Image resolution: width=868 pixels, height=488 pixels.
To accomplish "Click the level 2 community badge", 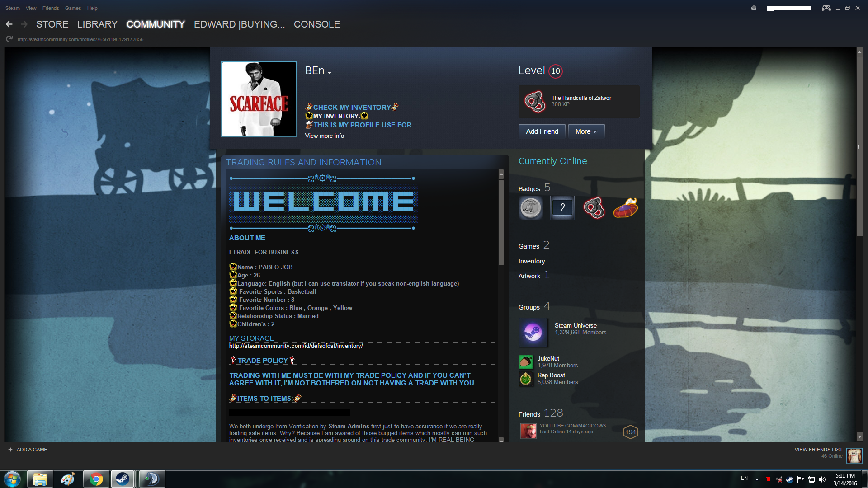I will pos(562,208).
